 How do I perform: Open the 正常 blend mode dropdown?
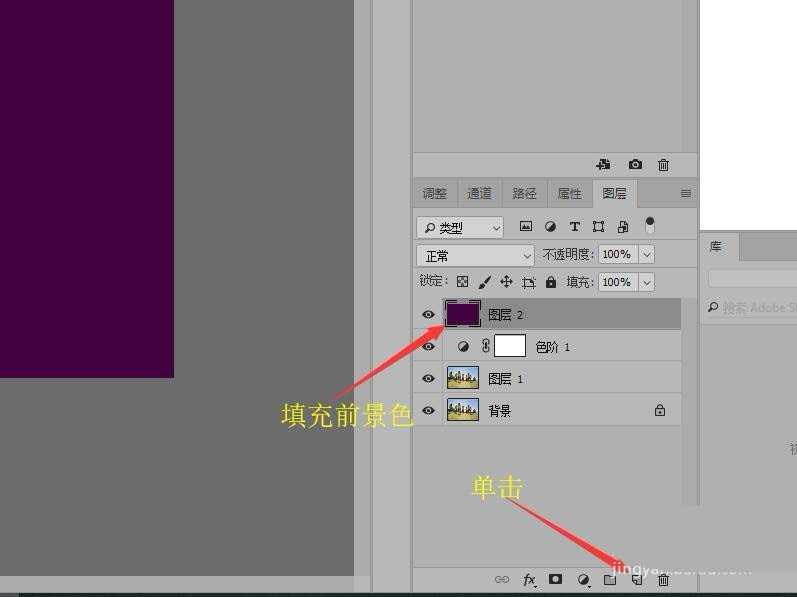click(x=476, y=256)
